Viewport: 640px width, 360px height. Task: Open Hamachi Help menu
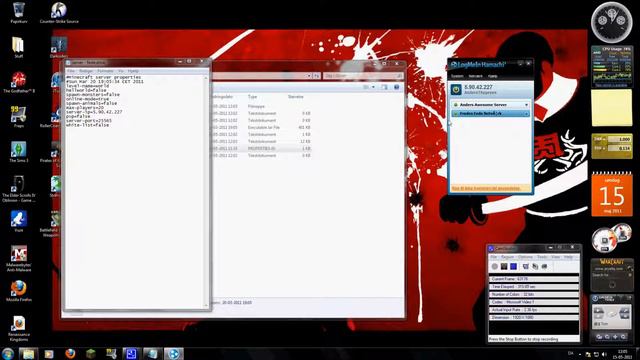point(493,76)
